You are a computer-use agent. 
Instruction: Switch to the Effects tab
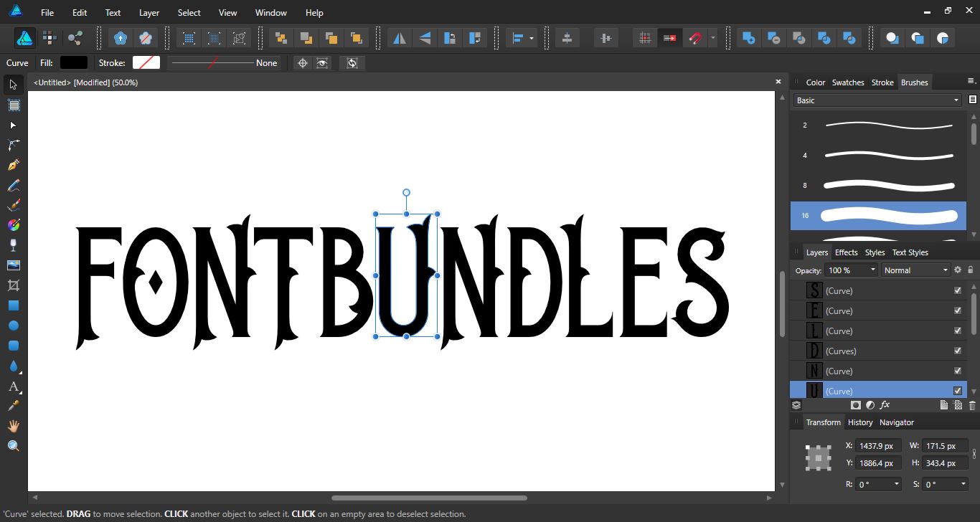tap(847, 252)
